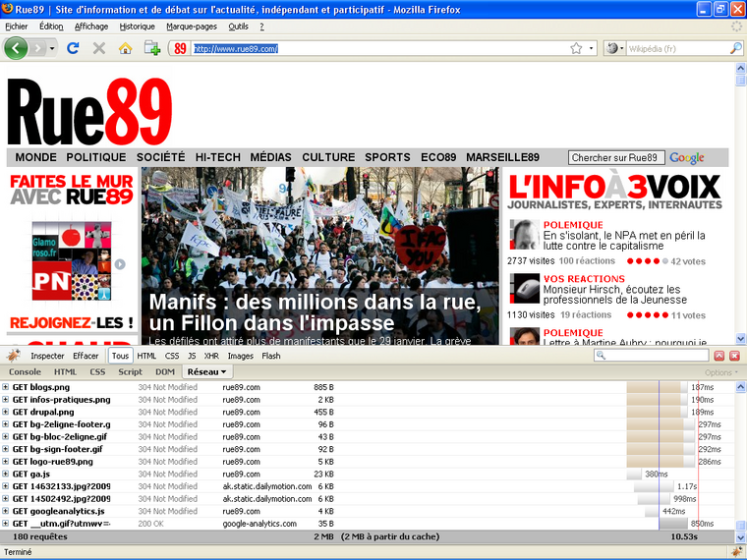Image resolution: width=747 pixels, height=560 pixels.
Task: Open the Affichage menu
Action: point(91,27)
